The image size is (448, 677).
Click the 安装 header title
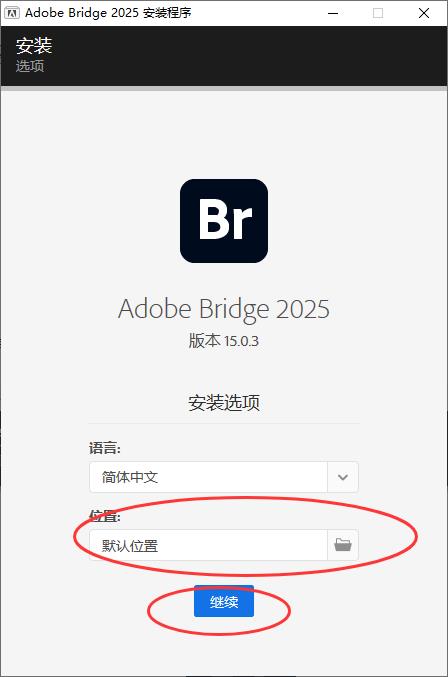(x=34, y=45)
